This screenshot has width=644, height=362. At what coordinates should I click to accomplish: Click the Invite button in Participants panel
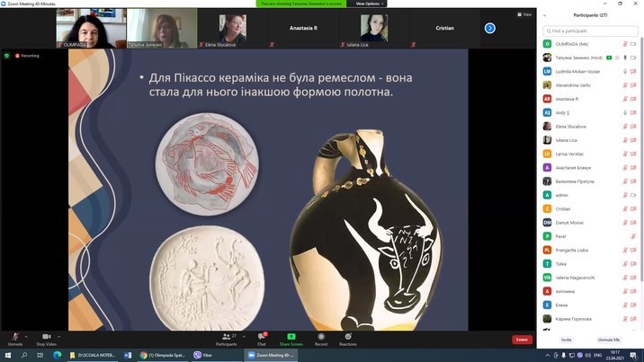click(566, 340)
